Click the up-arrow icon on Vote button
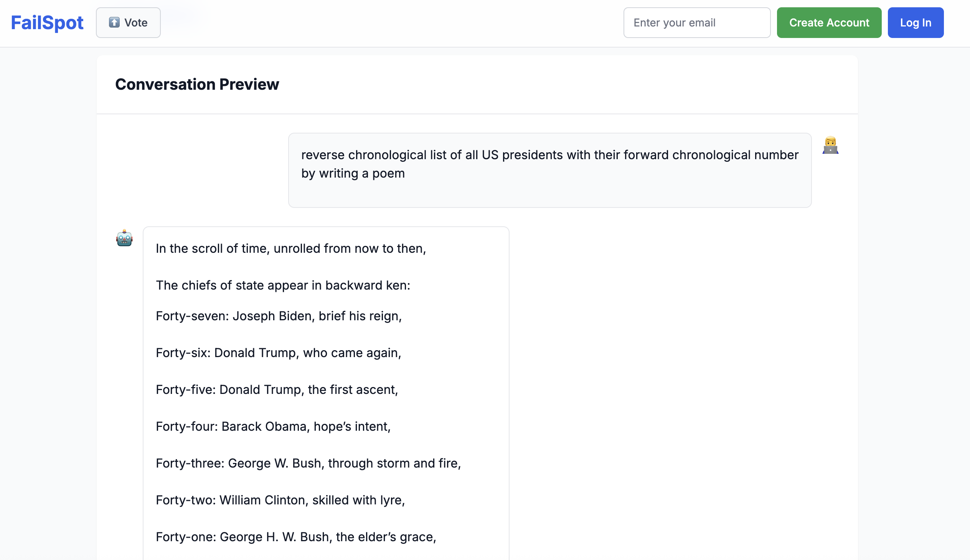Image resolution: width=970 pixels, height=560 pixels. [x=114, y=22]
